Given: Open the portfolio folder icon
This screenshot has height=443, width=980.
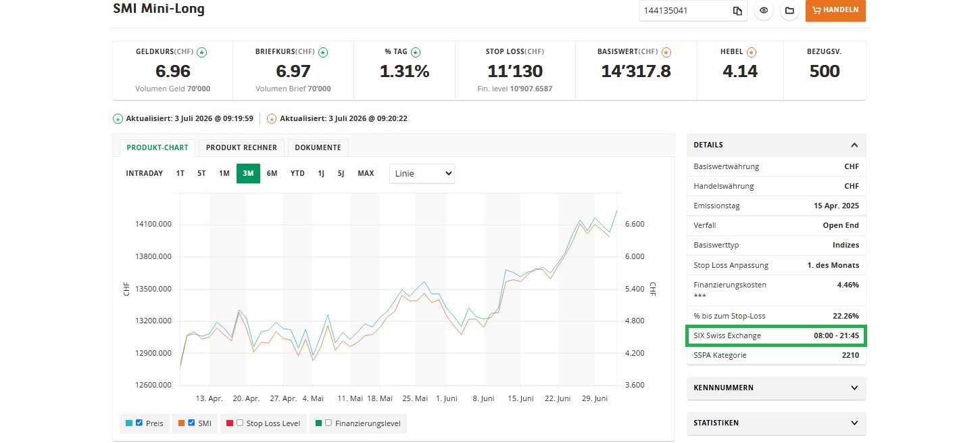Looking at the screenshot, I should (789, 10).
